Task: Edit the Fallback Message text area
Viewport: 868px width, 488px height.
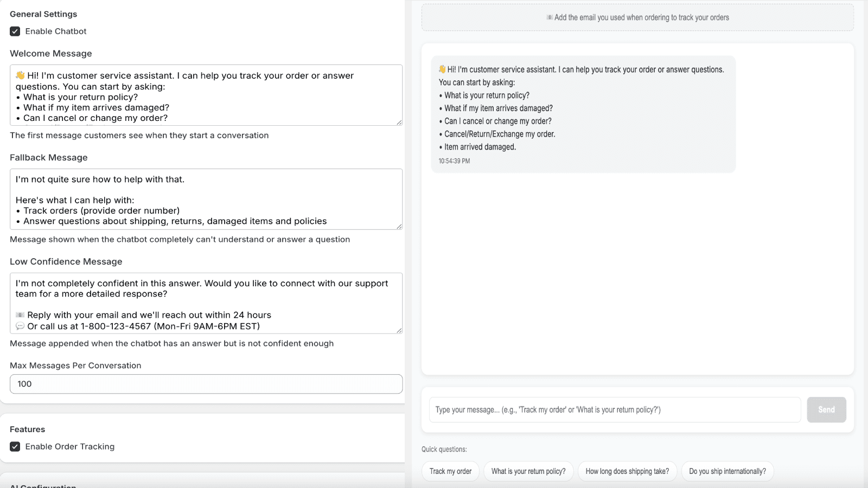Action: click(x=206, y=200)
